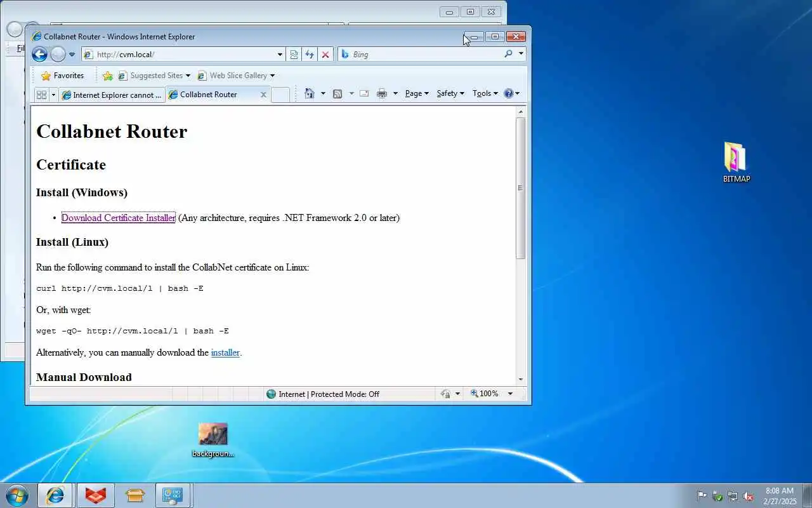Switch to the Internet Explorer cannot tab

[112, 95]
